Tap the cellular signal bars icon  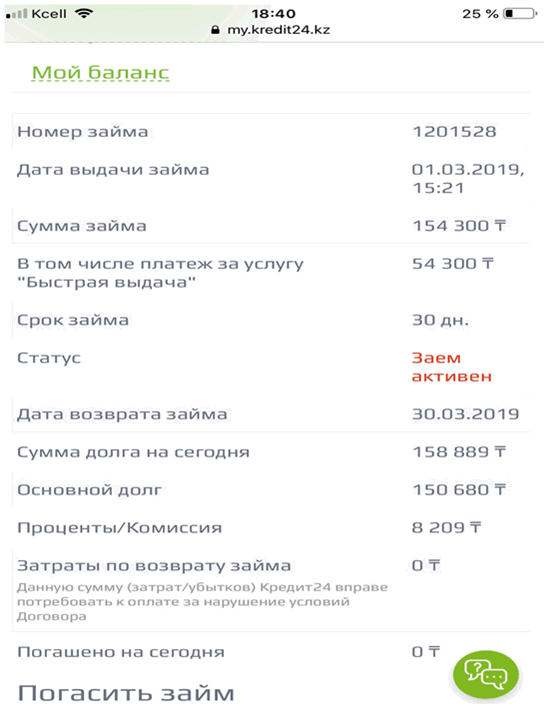(17, 14)
